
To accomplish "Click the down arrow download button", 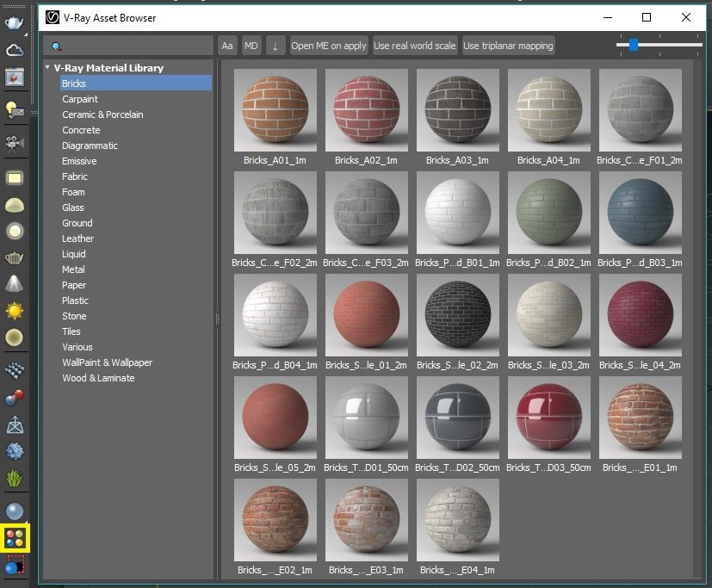I will click(x=276, y=46).
